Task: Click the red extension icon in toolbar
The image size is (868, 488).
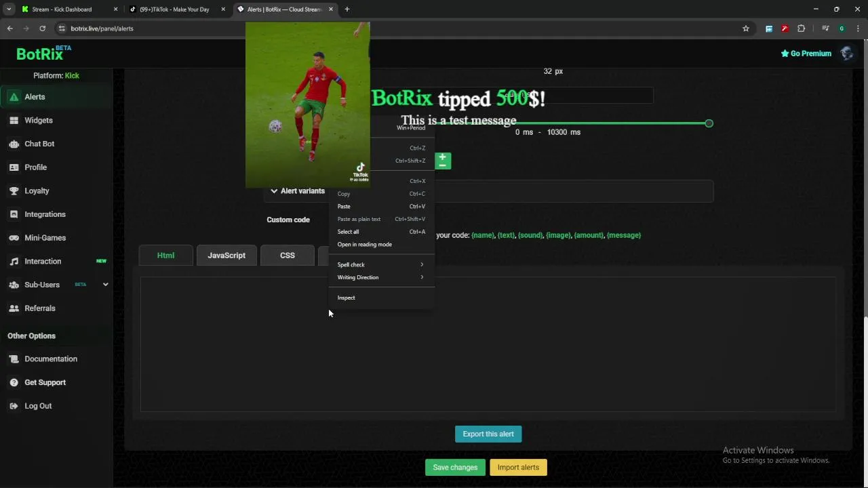Action: pyautogui.click(x=785, y=28)
